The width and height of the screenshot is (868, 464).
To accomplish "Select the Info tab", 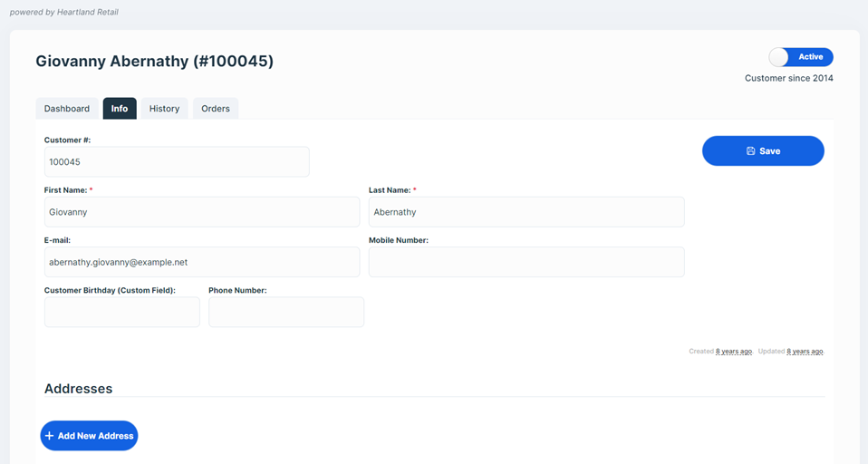I will point(120,109).
